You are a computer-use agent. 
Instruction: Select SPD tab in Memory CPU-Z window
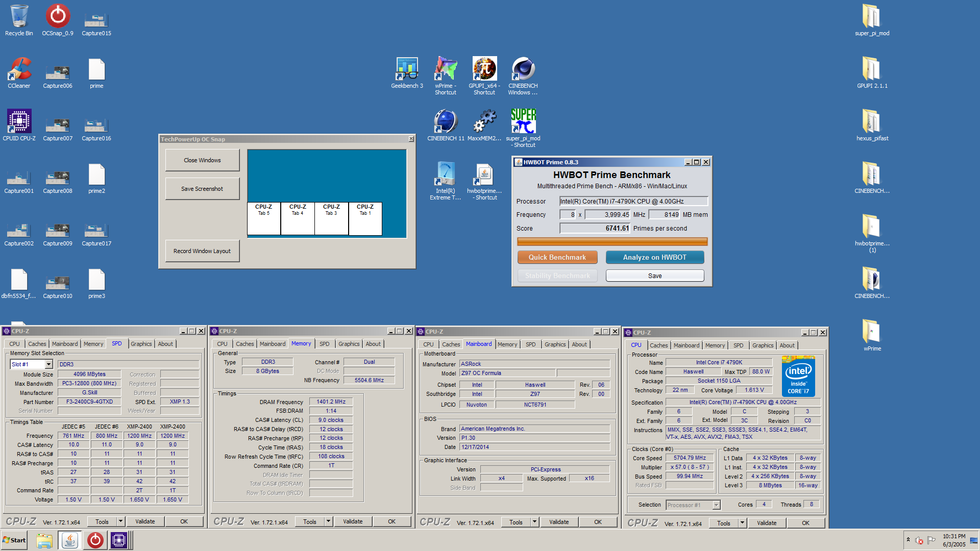point(325,344)
